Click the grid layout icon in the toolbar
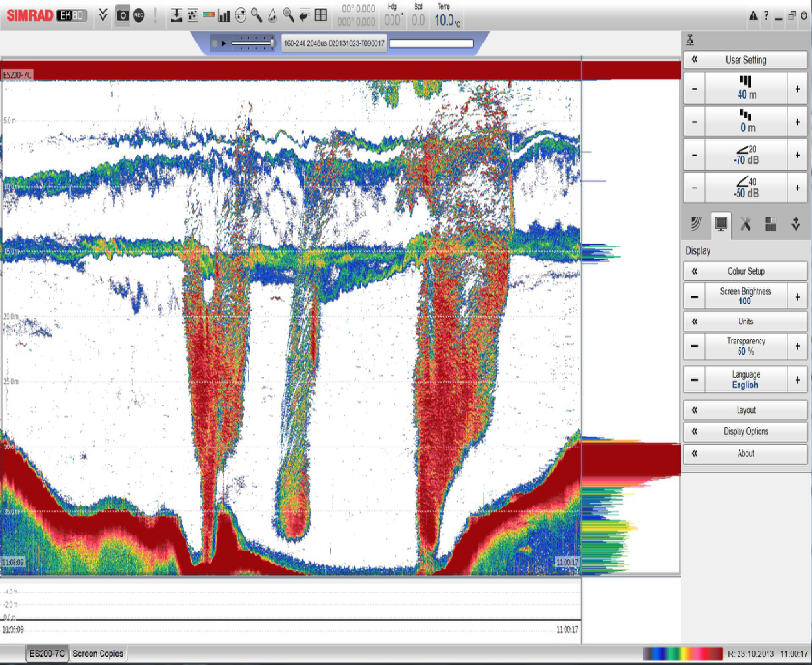812x665 pixels. 320,15
